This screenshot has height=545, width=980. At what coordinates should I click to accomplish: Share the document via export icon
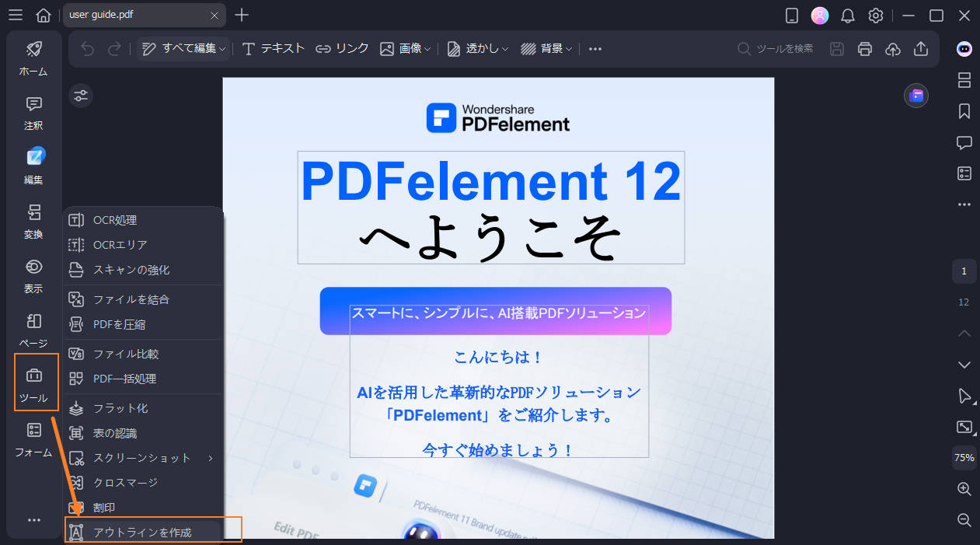920,48
